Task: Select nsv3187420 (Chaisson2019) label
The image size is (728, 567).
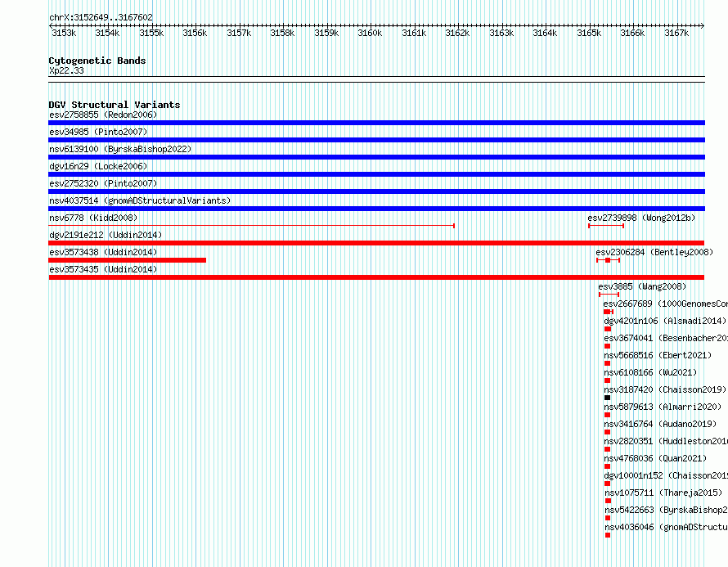Action: coord(665,389)
